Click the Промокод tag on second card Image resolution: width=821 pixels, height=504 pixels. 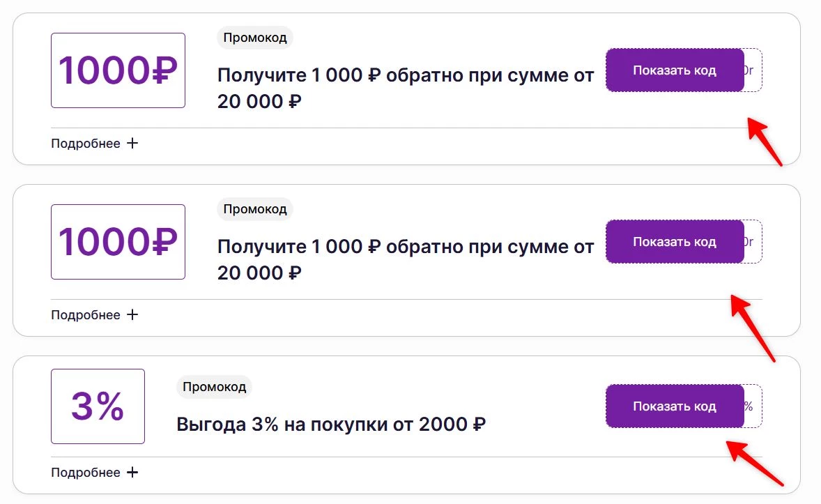(255, 209)
